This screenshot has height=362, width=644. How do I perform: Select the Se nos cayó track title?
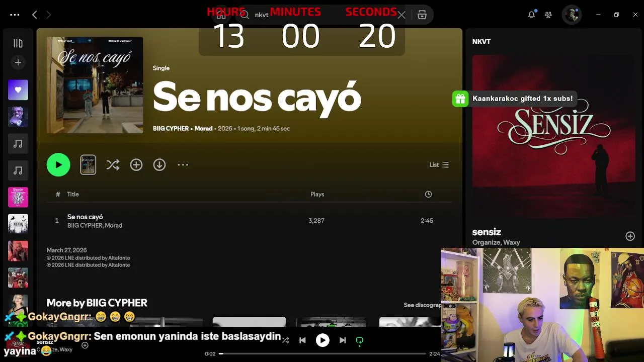click(x=85, y=217)
